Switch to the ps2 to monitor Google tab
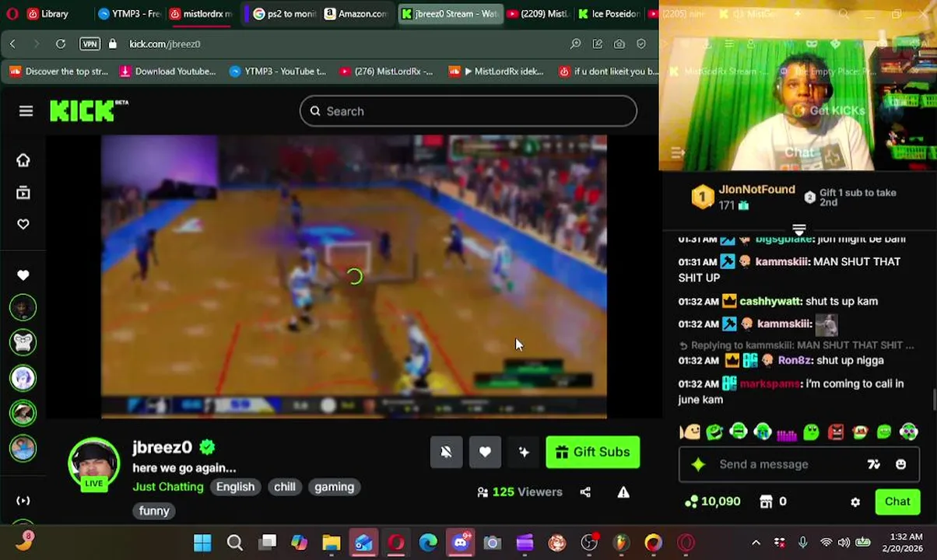Viewport: 937px width, 560px height. pyautogui.click(x=284, y=13)
